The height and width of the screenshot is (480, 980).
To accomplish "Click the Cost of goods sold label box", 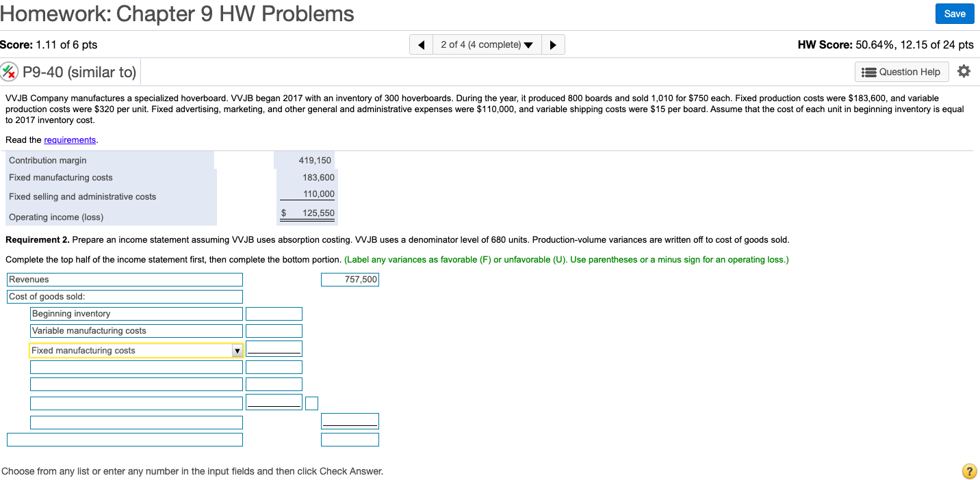I will coord(125,296).
